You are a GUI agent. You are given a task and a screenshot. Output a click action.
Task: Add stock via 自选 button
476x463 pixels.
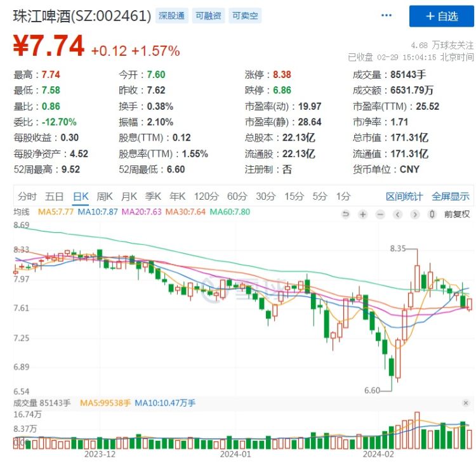click(x=441, y=16)
